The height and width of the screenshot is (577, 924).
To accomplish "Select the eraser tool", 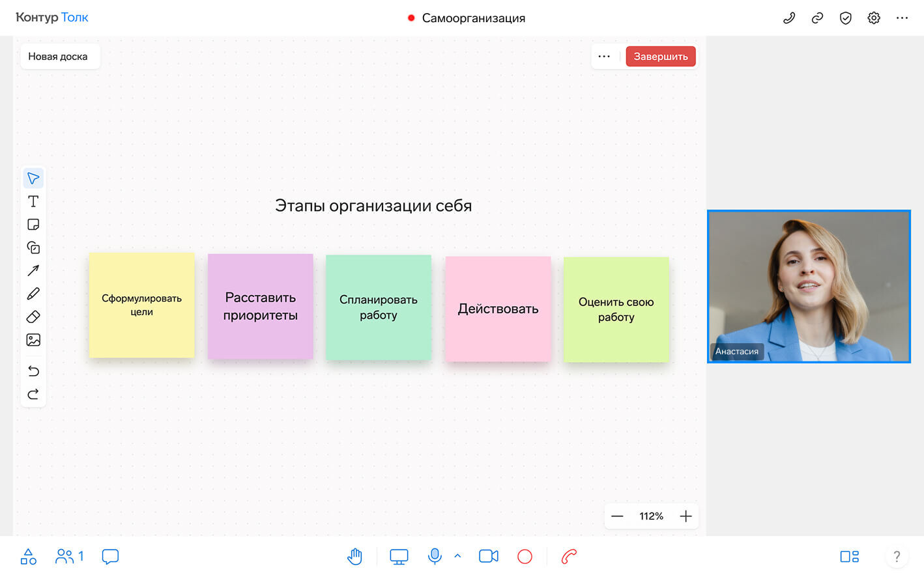I will [33, 317].
